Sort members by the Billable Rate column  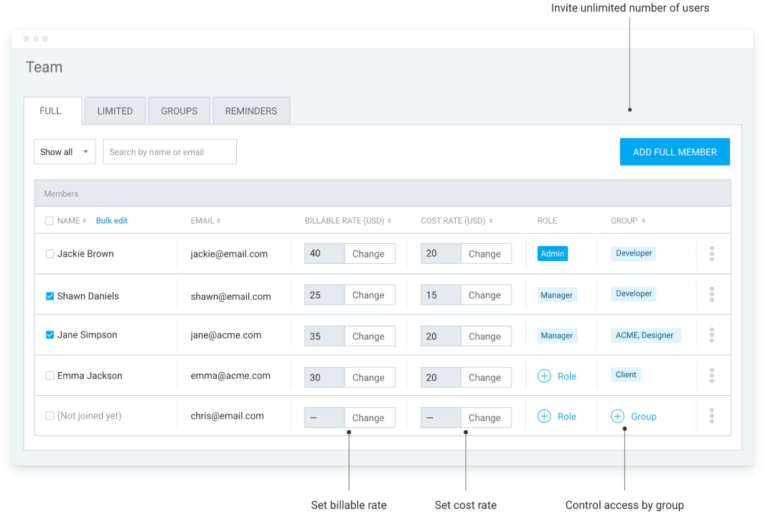tap(347, 221)
